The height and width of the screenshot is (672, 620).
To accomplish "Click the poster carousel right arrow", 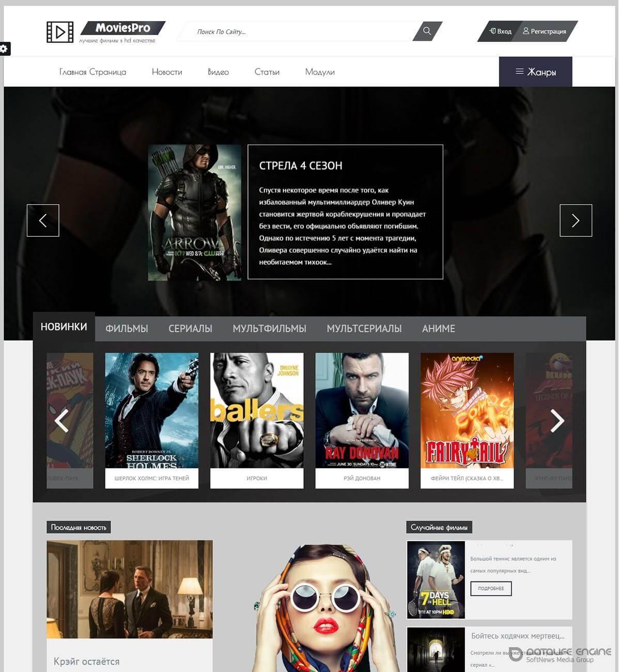I will 557,421.
